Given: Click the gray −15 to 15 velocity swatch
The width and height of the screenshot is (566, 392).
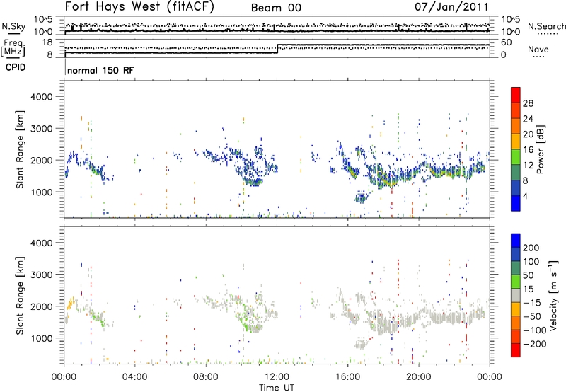Looking at the screenshot, I should [x=516, y=295].
